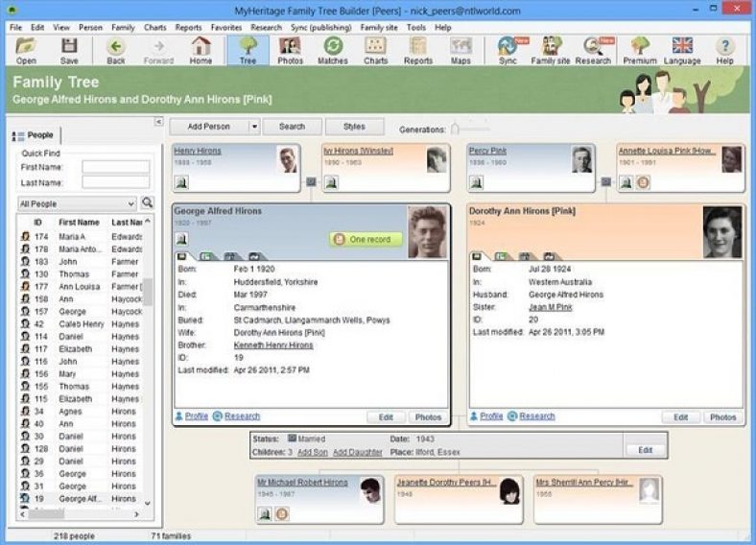Click the One record green button

(x=366, y=239)
